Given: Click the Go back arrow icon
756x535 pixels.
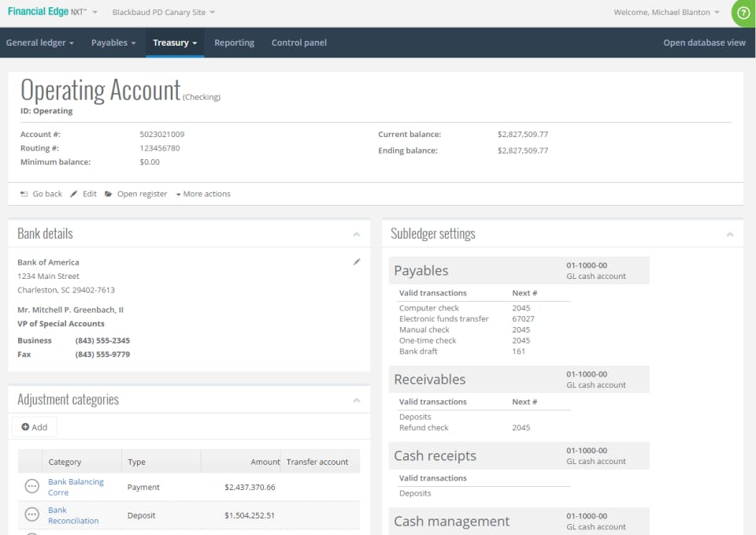Looking at the screenshot, I should (x=24, y=194).
